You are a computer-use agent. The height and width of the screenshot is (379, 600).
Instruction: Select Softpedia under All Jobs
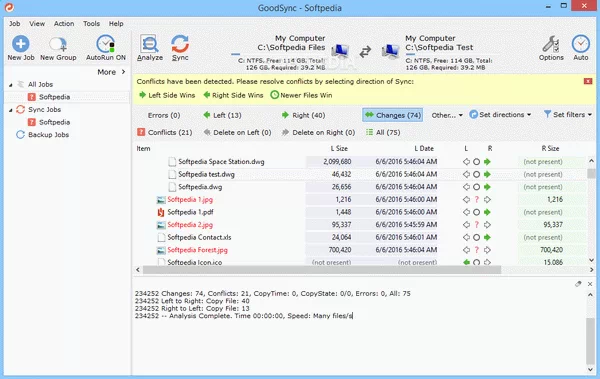pos(54,97)
